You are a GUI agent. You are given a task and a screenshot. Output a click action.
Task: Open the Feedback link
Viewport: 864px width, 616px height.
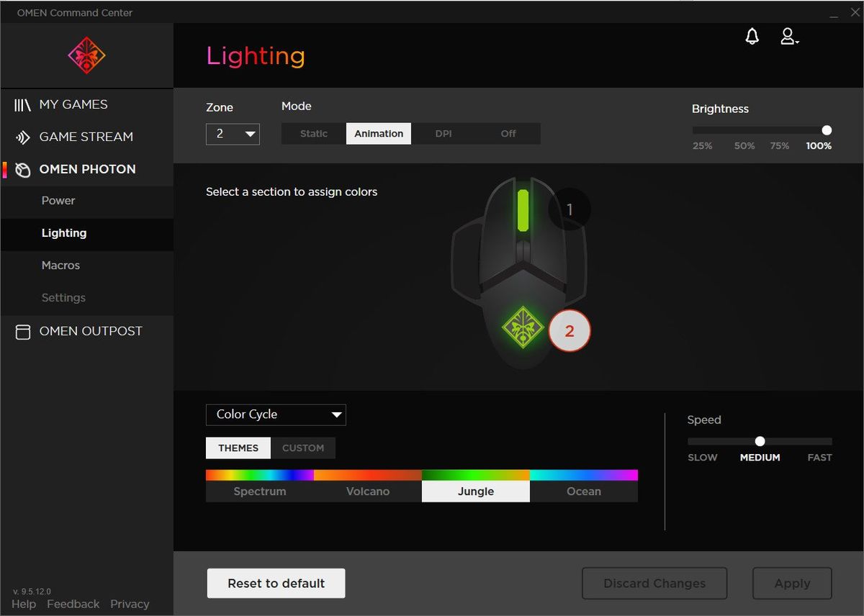pyautogui.click(x=73, y=604)
